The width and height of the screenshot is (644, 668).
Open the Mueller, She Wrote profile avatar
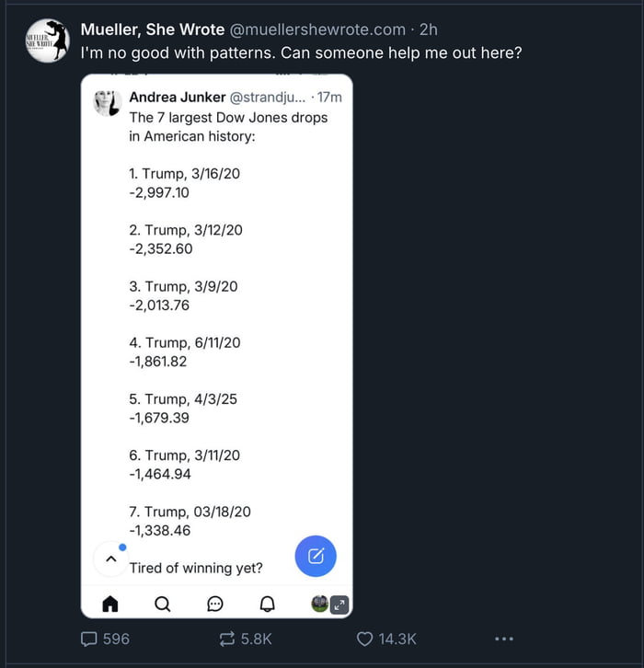[47, 40]
